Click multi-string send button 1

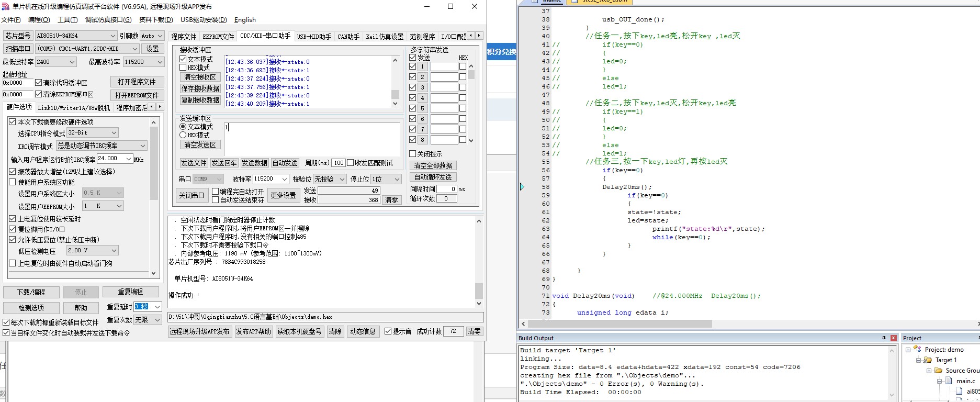pos(422,66)
